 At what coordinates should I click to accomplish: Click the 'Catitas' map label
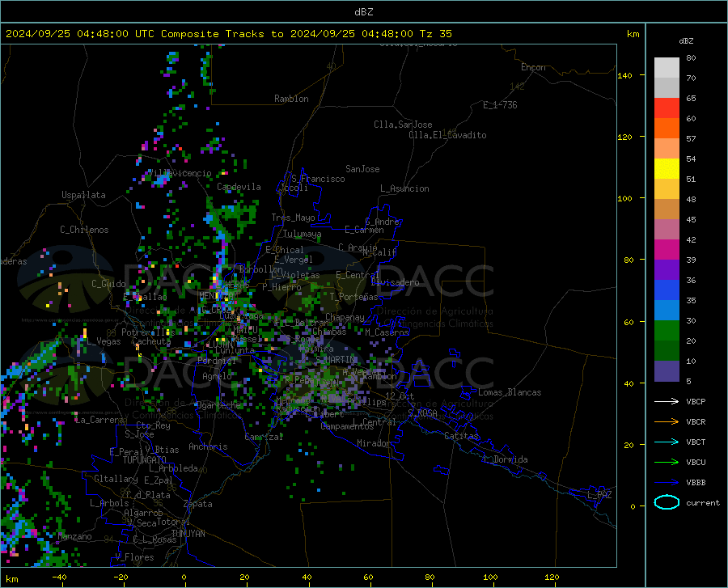pos(461,436)
